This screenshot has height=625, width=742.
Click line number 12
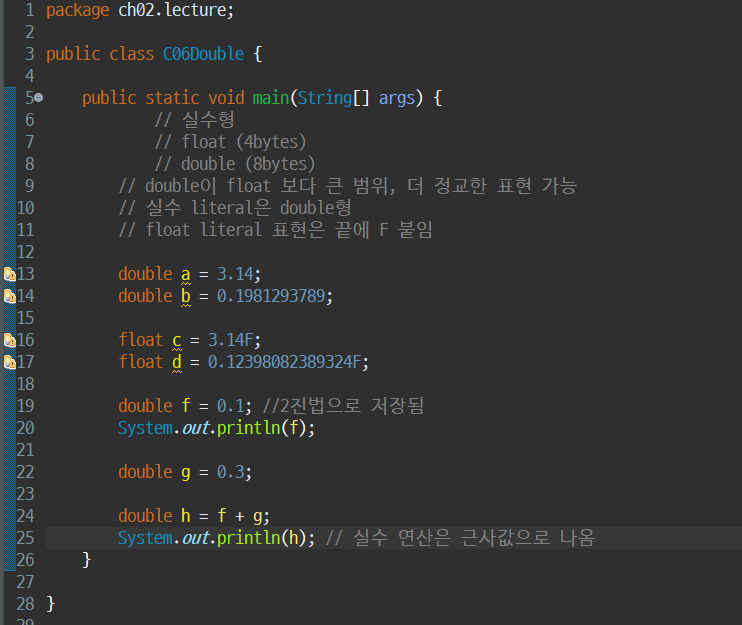click(x=25, y=252)
